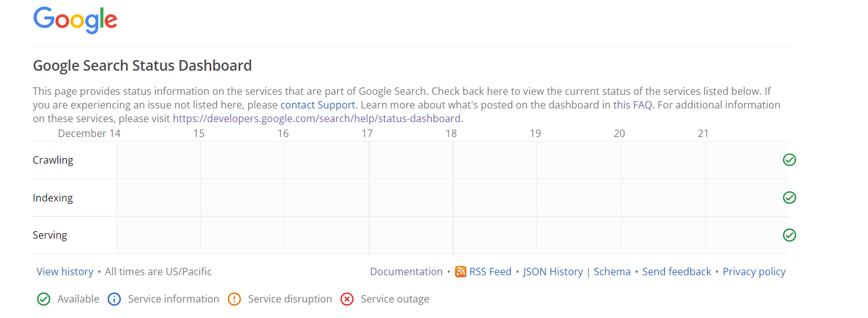Screen dimensions: 868x318
Task: Open the Documentation link
Action: pos(406,272)
